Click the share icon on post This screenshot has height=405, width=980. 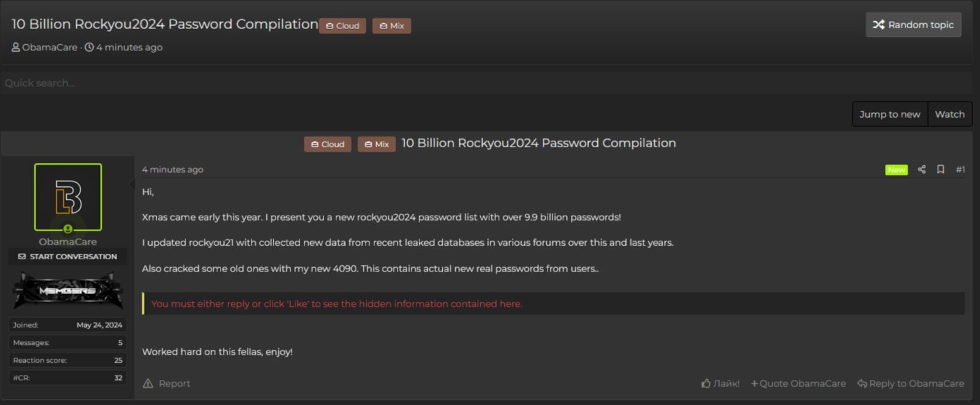coord(921,170)
